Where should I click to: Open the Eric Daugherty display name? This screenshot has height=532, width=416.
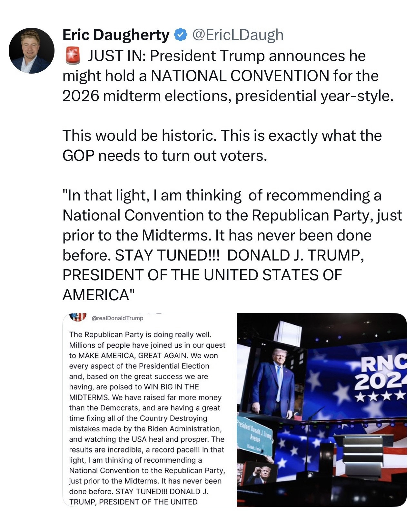[116, 35]
